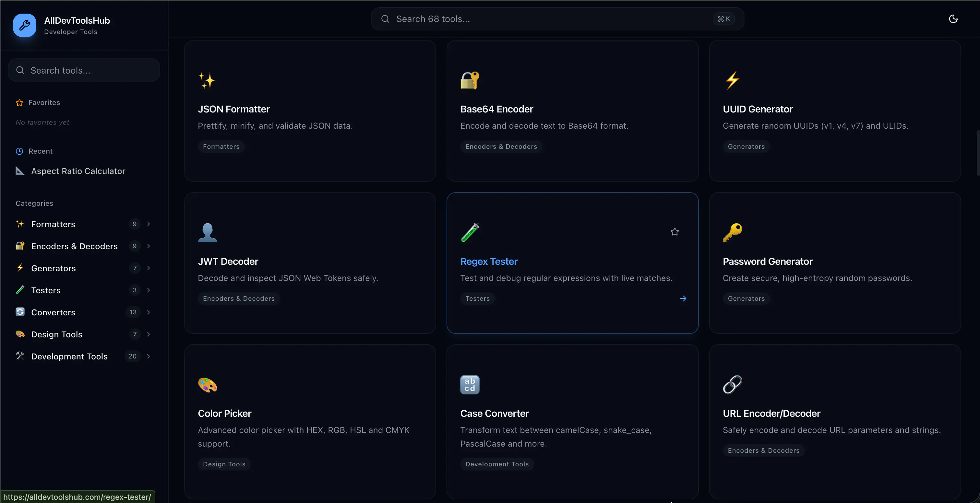The height and width of the screenshot is (503, 980).
Task: Select the JSON Formatter sparkles icon
Action: pyautogui.click(x=208, y=81)
